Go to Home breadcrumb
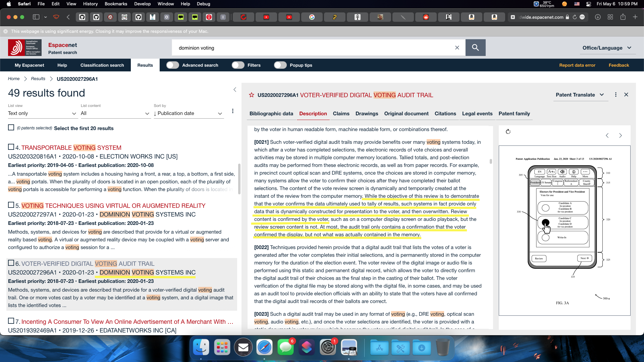 point(14,79)
